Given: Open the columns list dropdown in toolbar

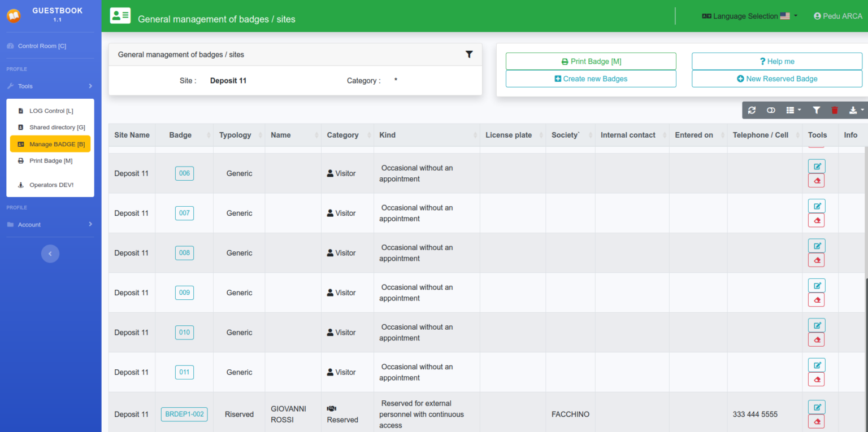Looking at the screenshot, I should [x=793, y=111].
